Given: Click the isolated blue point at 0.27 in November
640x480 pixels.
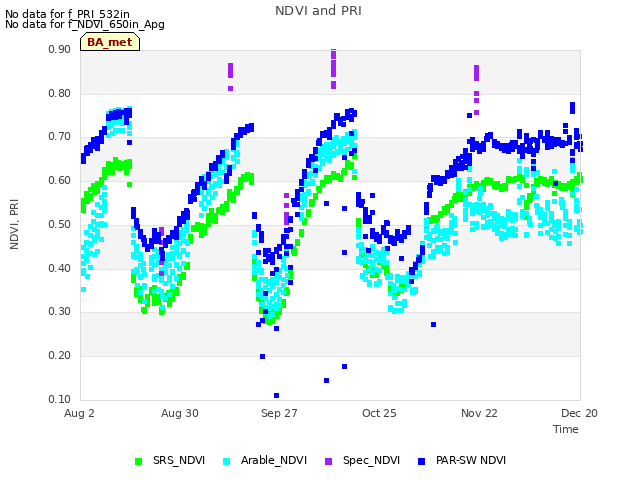Looking at the screenshot, I should point(433,324).
